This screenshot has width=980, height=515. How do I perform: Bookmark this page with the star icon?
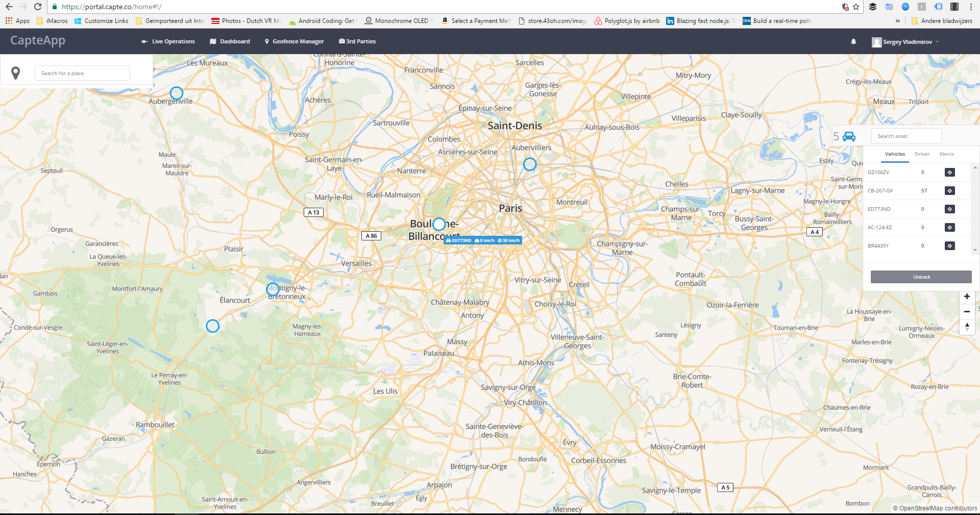(856, 7)
